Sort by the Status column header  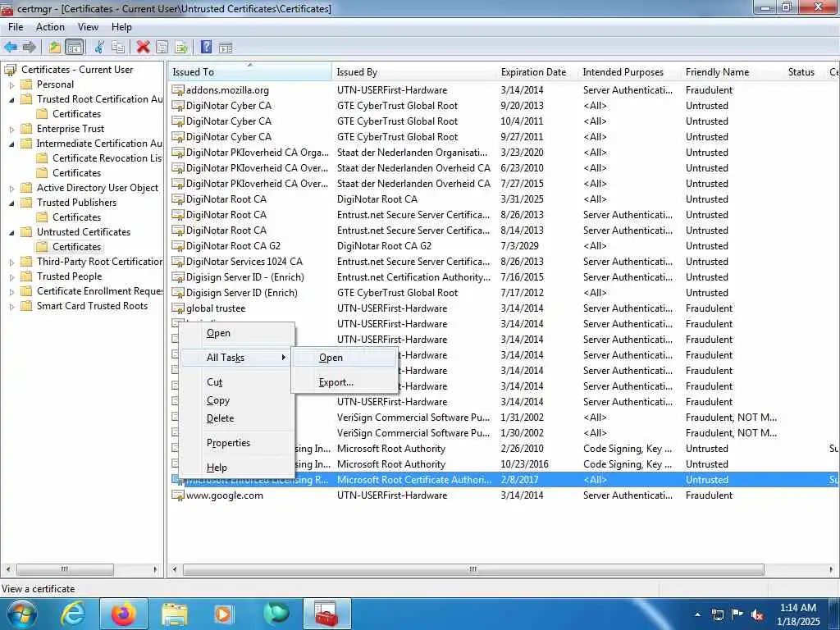click(805, 72)
